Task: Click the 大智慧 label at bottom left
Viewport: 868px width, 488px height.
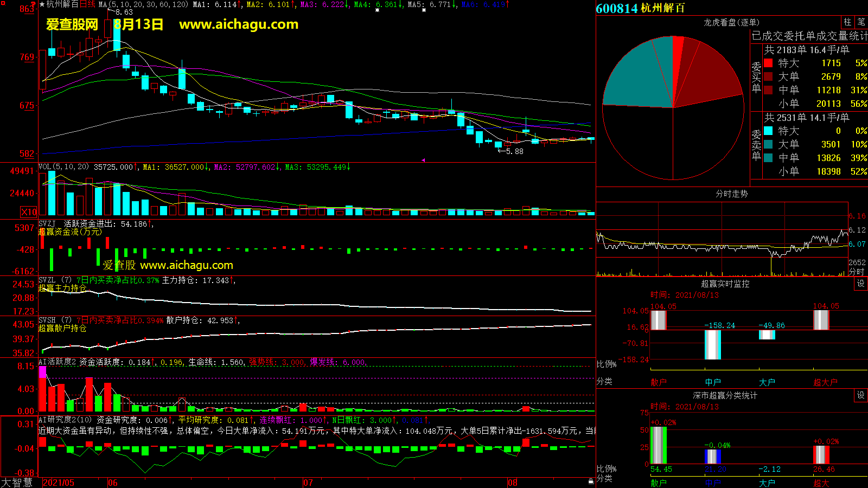Action: [x=17, y=483]
